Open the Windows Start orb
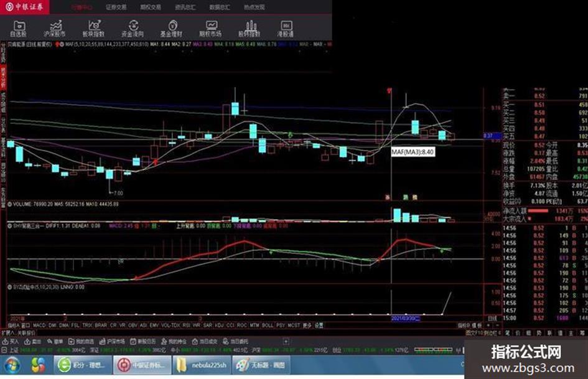Image resolution: width=588 pixels, height=379 pixels. point(12,365)
